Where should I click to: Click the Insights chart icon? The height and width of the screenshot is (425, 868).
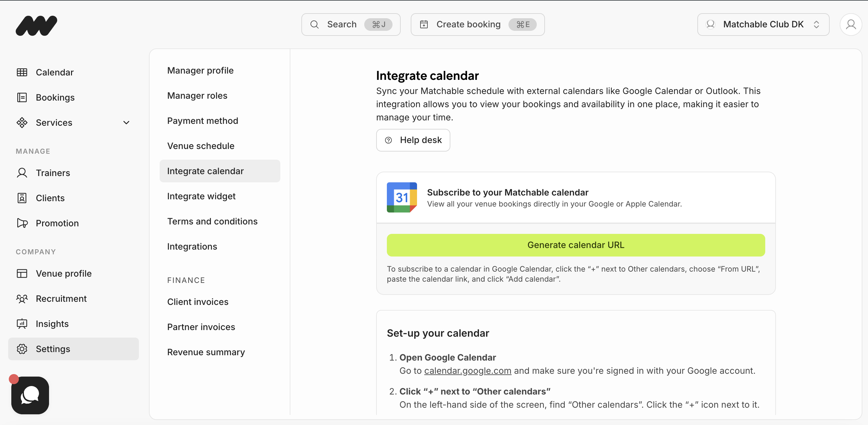[x=22, y=323]
